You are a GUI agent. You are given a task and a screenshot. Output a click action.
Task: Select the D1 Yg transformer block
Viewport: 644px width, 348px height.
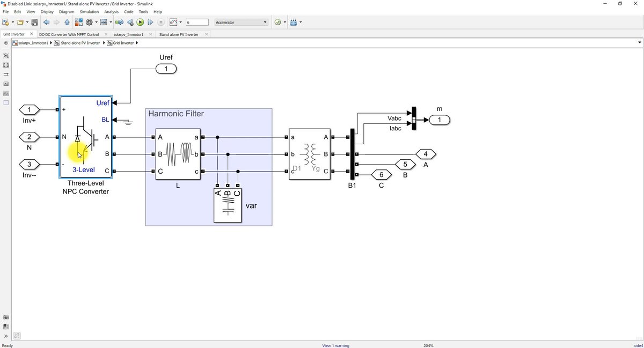(x=310, y=154)
